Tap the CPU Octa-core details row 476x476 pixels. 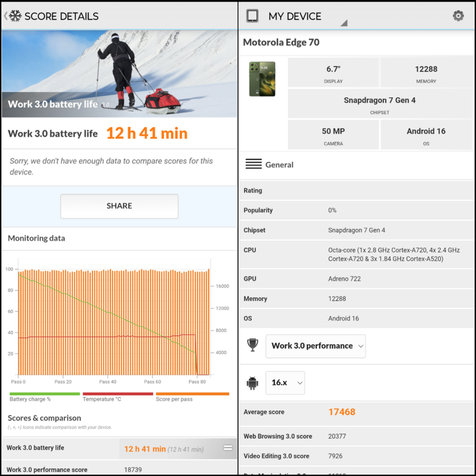357,254
